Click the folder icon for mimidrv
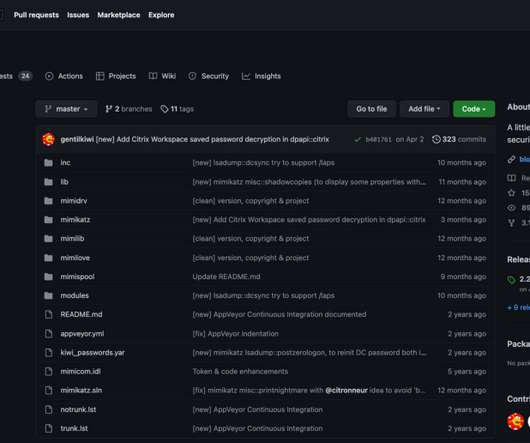 click(x=49, y=201)
